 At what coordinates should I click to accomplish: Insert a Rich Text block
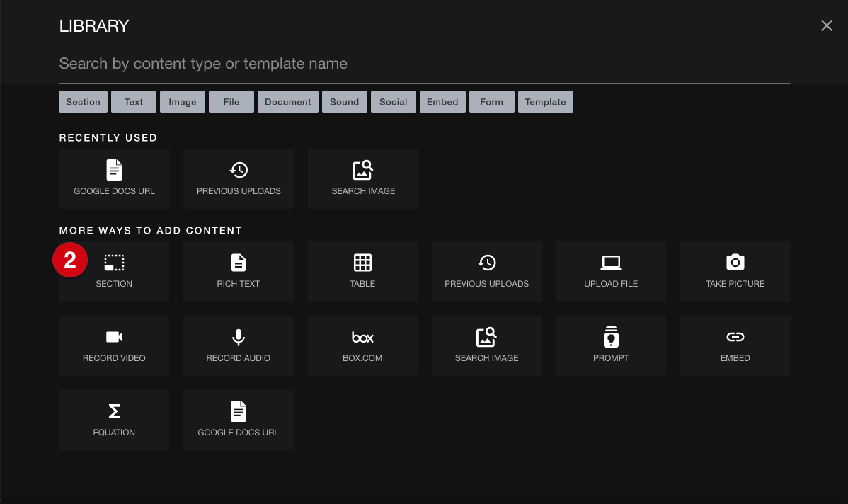(239, 272)
